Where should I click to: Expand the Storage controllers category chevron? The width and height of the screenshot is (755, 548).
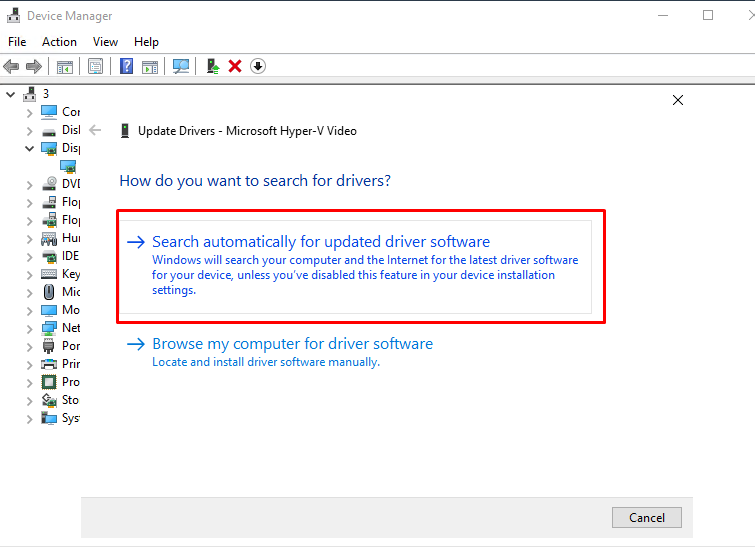[x=29, y=401]
